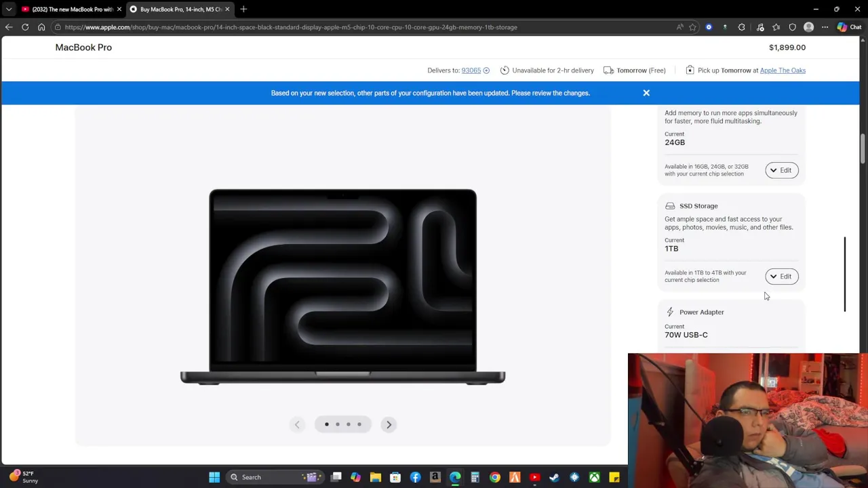Select the second gallery dot
Image resolution: width=868 pixels, height=488 pixels.
click(338, 424)
